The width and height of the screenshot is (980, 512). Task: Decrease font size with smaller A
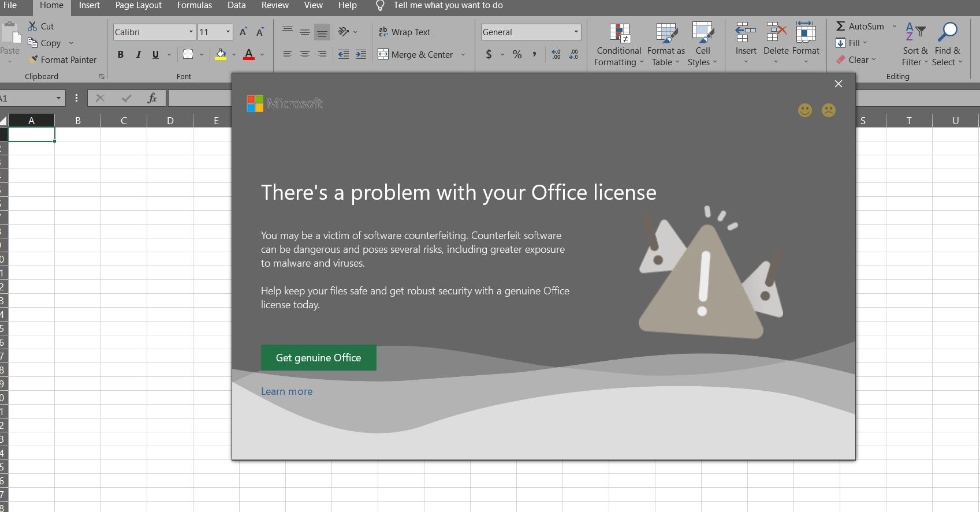[260, 32]
